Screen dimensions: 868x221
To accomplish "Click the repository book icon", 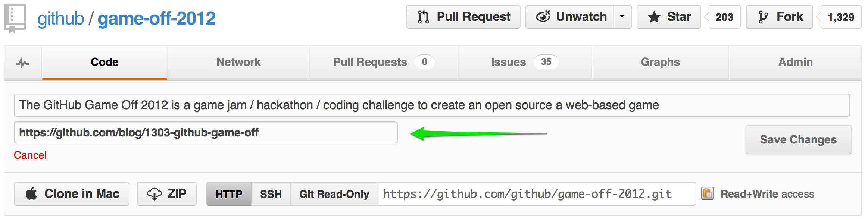I will click(x=15, y=18).
